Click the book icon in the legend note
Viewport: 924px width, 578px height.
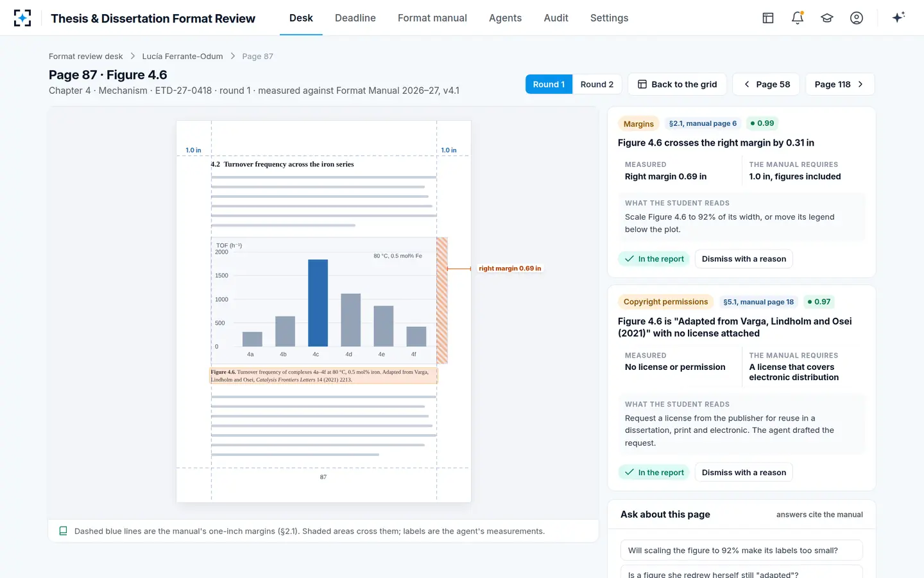pos(63,531)
